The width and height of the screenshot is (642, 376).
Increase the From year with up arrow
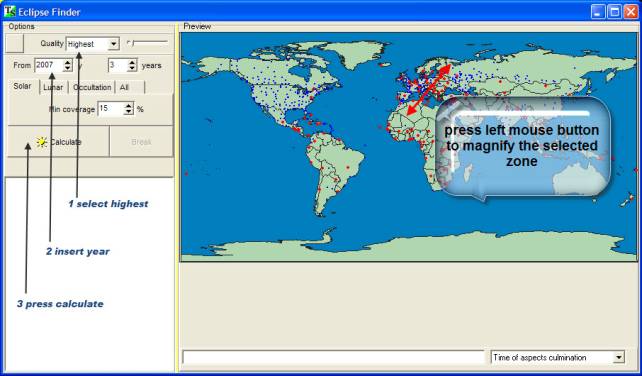coord(68,62)
